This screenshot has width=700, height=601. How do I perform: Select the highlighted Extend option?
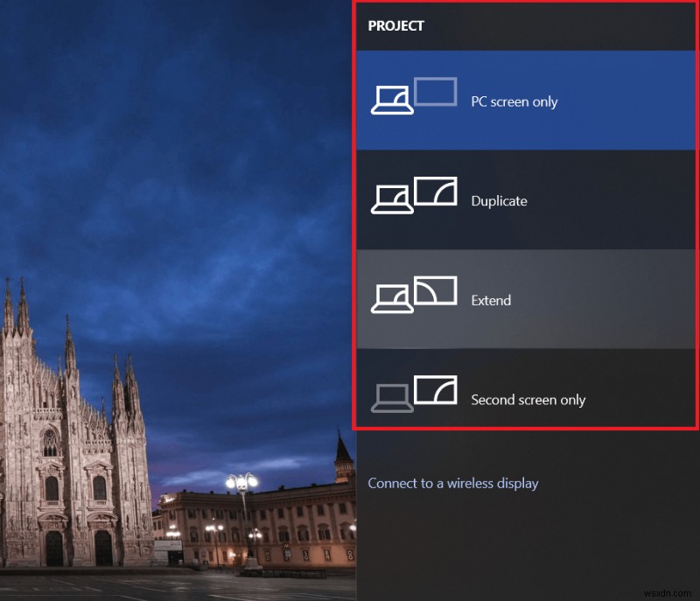(x=525, y=300)
